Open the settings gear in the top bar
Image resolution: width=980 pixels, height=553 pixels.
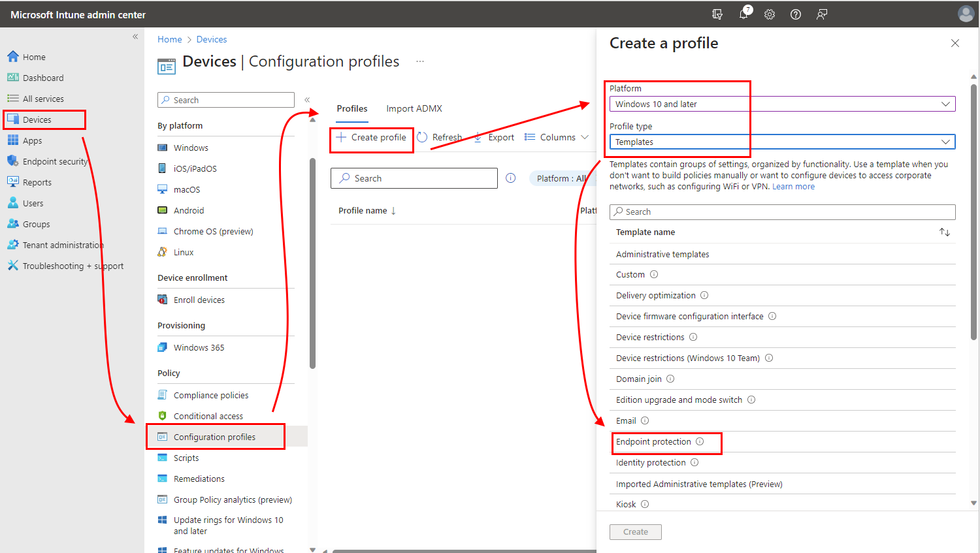coord(770,14)
